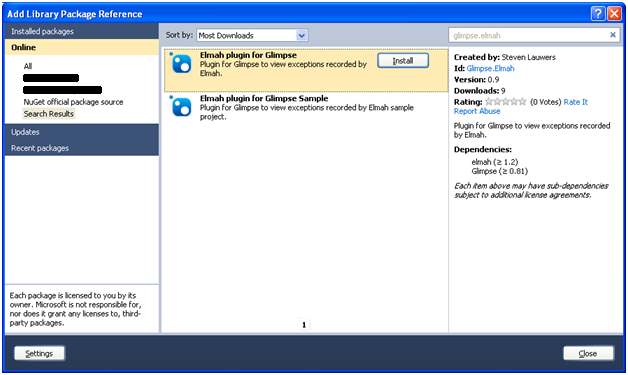Click the elmah (≥ 1.2) dependency
The width and height of the screenshot is (628, 375).
click(x=495, y=162)
